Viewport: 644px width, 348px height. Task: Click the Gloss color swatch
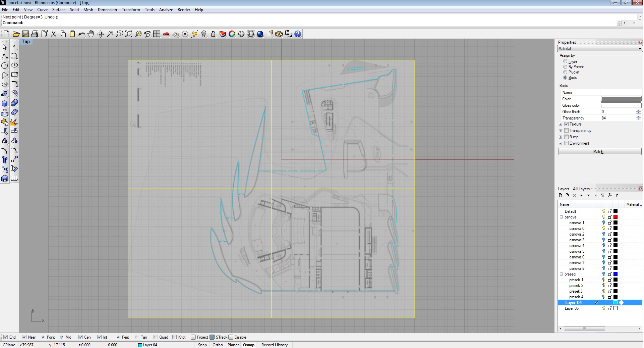(x=621, y=105)
